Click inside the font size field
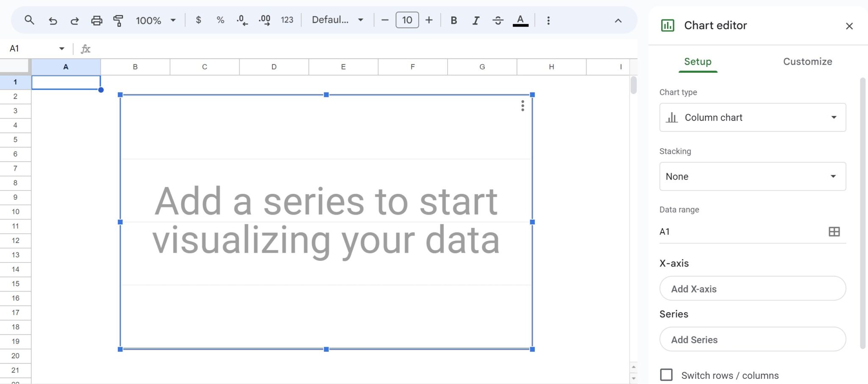This screenshot has height=384, width=868. tap(406, 19)
